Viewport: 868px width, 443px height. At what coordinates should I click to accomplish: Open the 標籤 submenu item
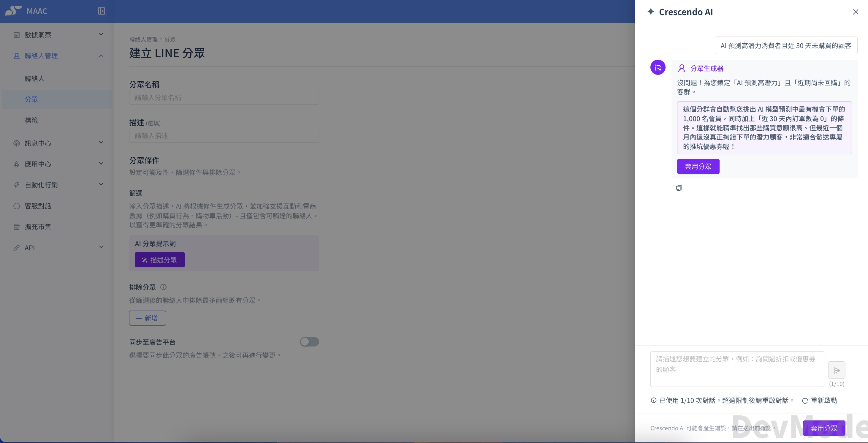[x=57, y=120]
